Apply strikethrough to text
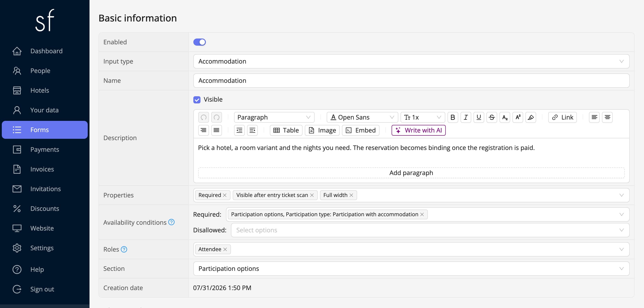The height and width of the screenshot is (308, 644). pos(491,117)
